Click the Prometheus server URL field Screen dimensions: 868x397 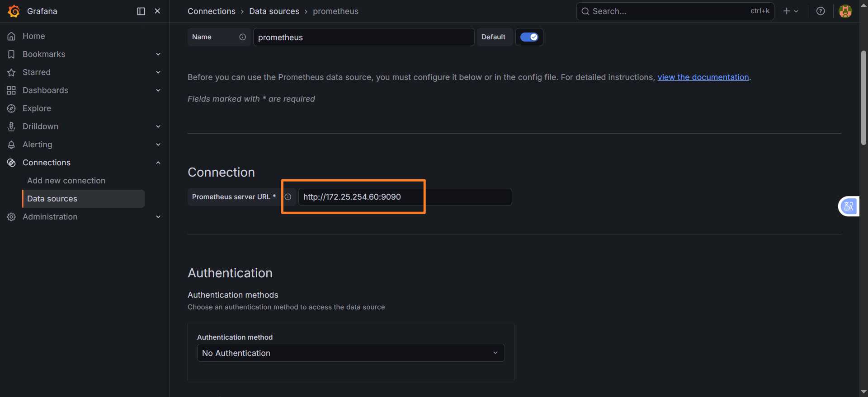[405, 197]
